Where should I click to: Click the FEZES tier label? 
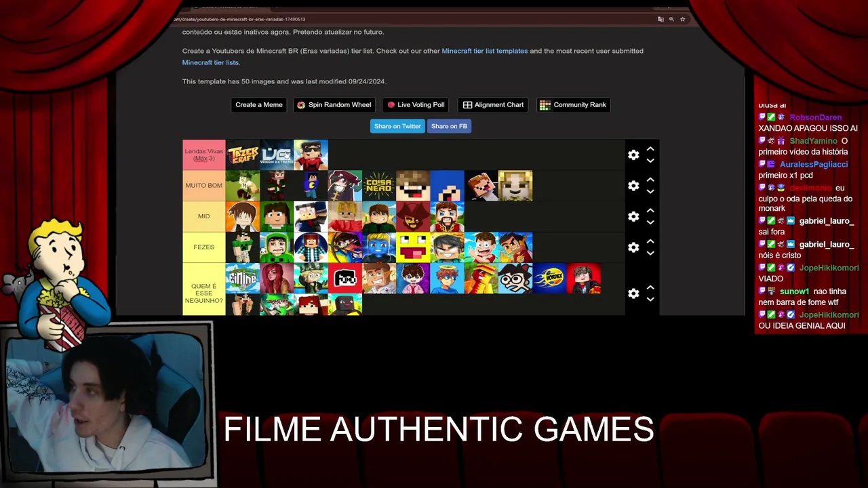[x=203, y=247]
